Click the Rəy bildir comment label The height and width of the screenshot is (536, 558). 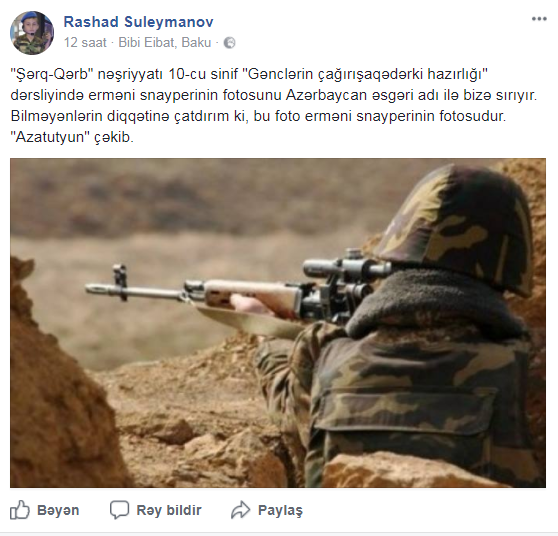(x=169, y=510)
